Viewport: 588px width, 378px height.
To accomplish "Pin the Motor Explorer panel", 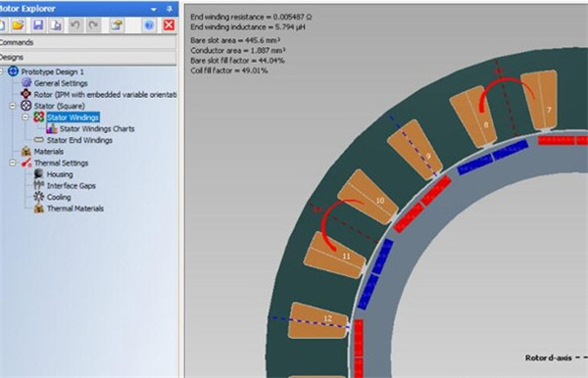I will 170,9.
